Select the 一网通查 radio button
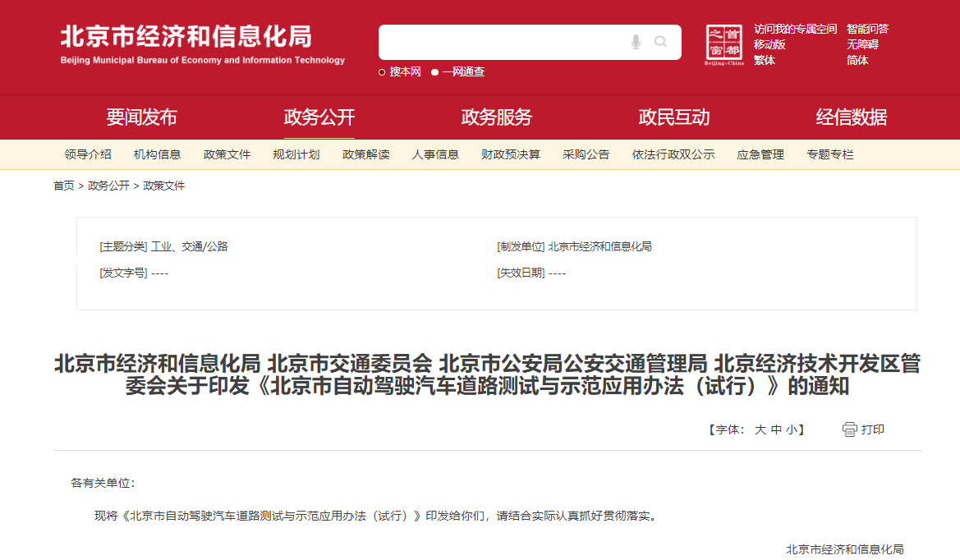The height and width of the screenshot is (560, 960). pyautogui.click(x=435, y=72)
